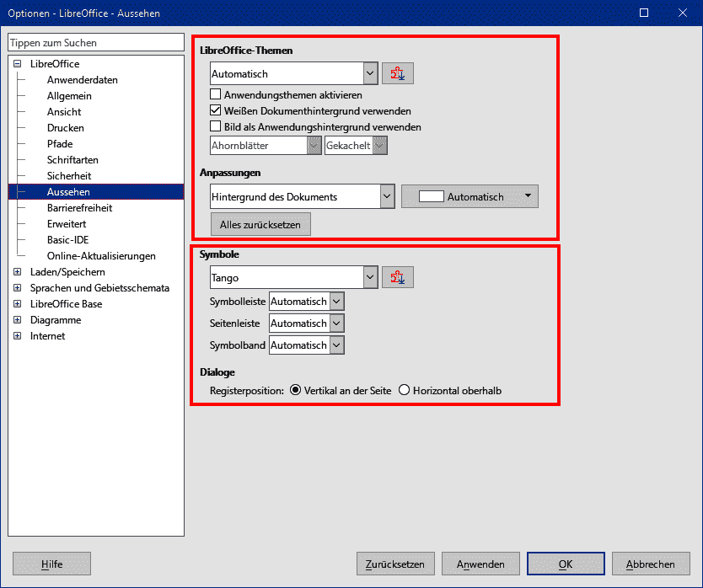Open the Ansicht options page
Image resolution: width=703 pixels, height=588 pixels.
point(64,111)
